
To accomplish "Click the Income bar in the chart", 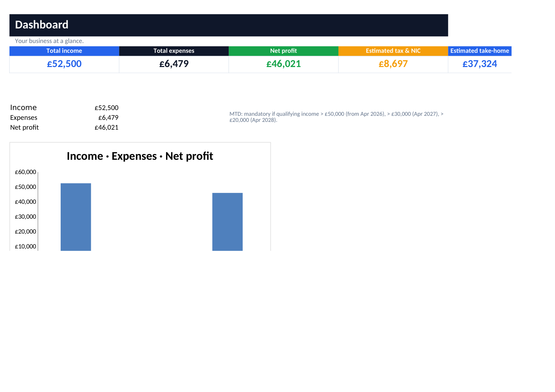I will 76,217.
